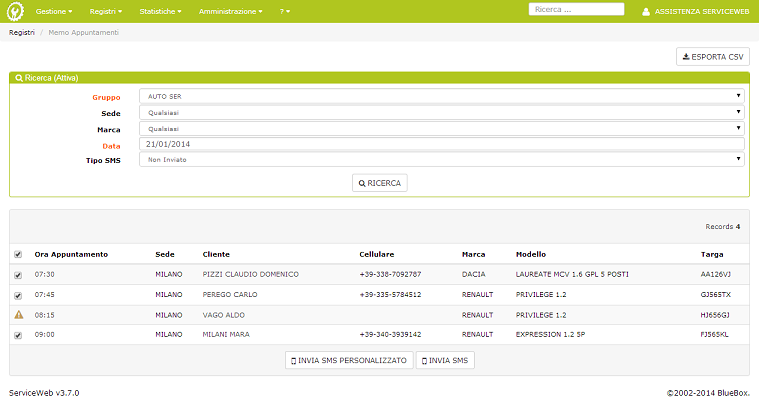Click the 08:15 appointment time
The image size is (759, 398).
click(45, 315)
